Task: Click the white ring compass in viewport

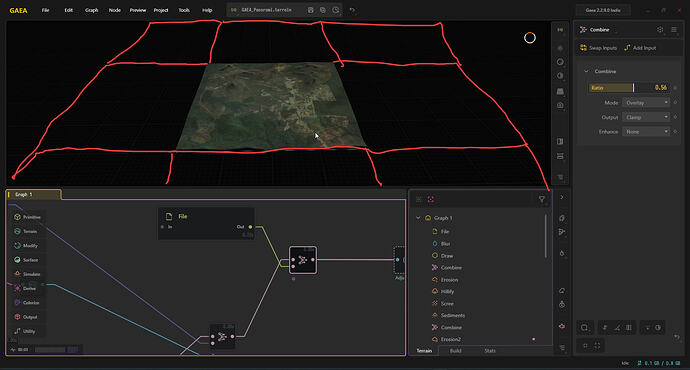Action: [530, 38]
